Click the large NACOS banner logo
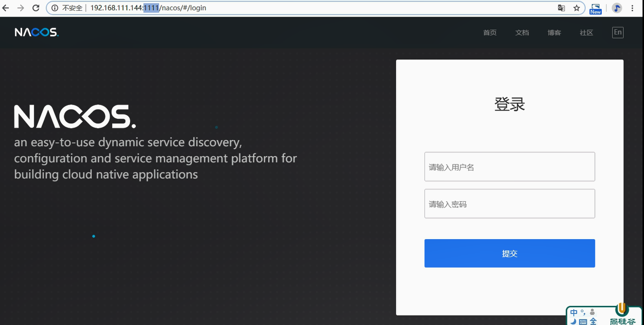The image size is (644, 325). pyautogui.click(x=75, y=117)
